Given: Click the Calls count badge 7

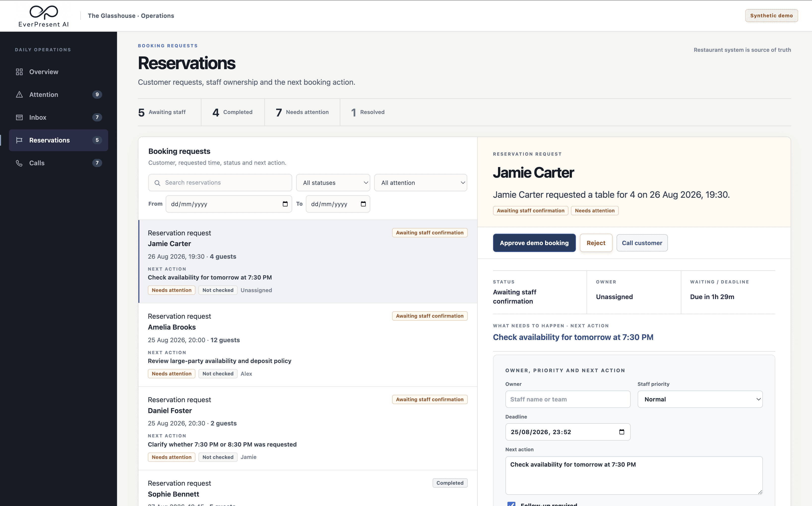Looking at the screenshot, I should (x=97, y=163).
